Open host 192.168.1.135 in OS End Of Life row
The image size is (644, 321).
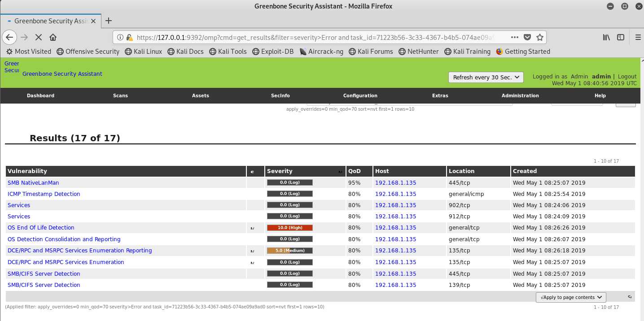tap(395, 227)
